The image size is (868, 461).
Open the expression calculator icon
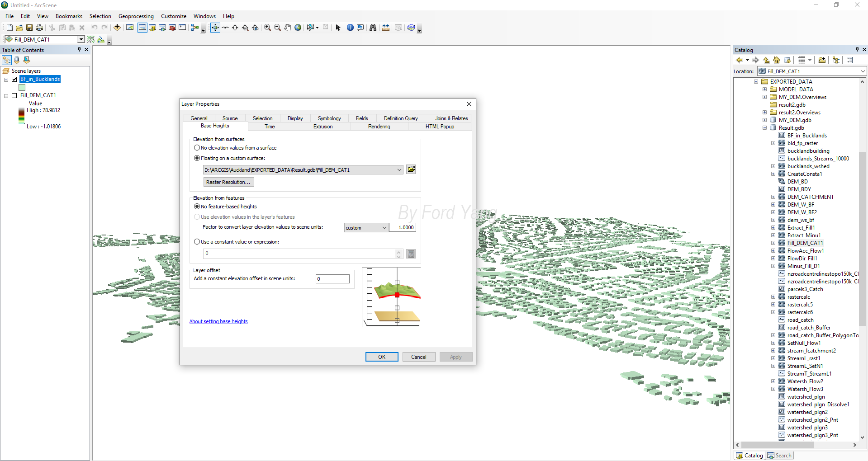click(411, 254)
